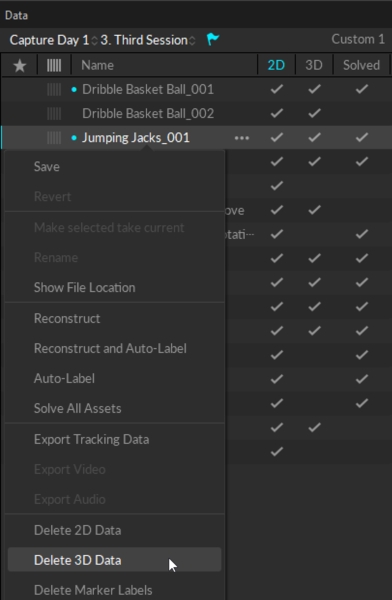Click the grip handle of Dribble Basket Ball_002
This screenshot has width=392, height=600.
[x=54, y=114]
